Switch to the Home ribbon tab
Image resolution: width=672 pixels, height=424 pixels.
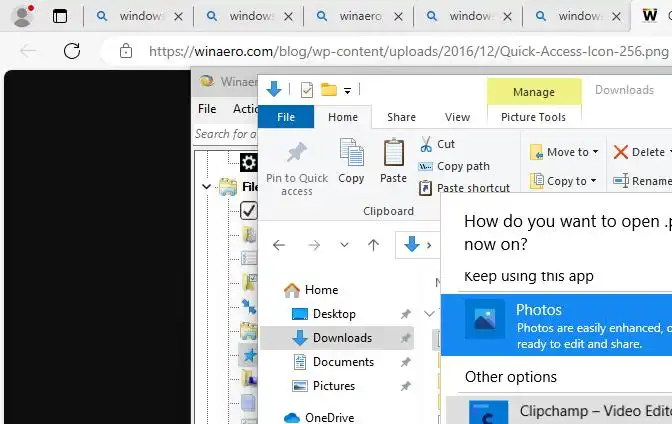point(343,117)
